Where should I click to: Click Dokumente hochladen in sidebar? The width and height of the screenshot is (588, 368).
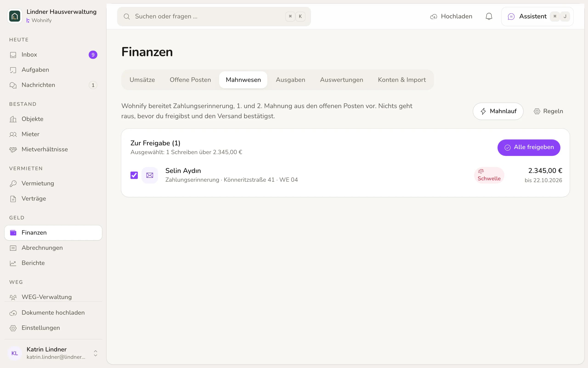coord(53,313)
